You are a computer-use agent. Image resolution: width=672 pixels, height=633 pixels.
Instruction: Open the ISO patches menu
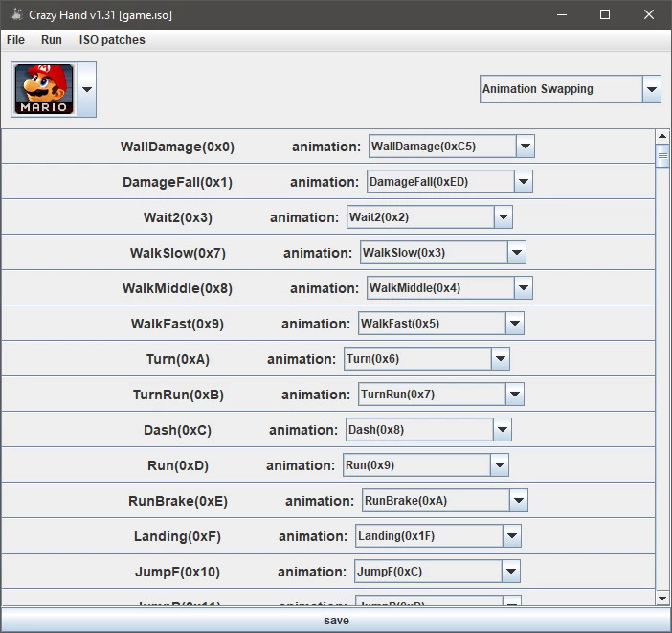tap(112, 40)
